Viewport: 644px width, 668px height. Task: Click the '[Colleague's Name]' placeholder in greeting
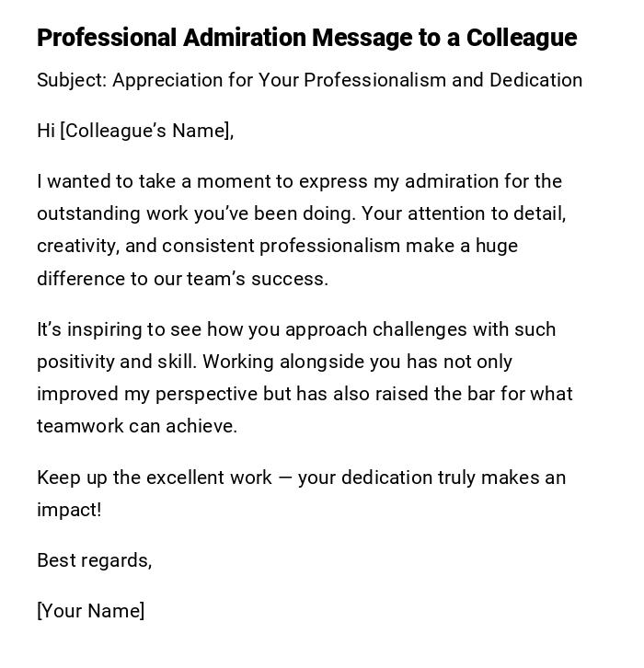pos(146,131)
